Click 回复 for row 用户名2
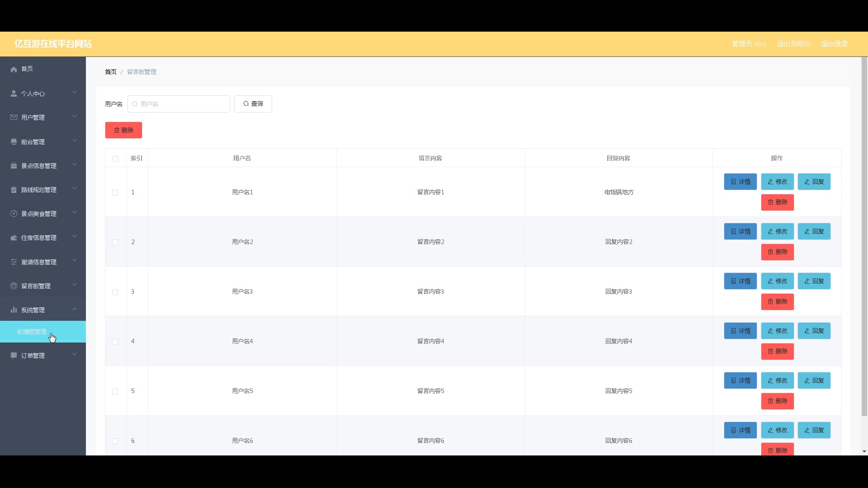Screen dimensions: 868x488 (814, 231)
